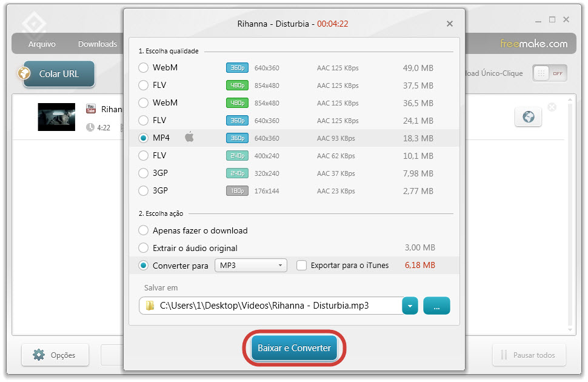
Task: Click the 360p badge in the 24,1 MB row
Action: (x=237, y=121)
